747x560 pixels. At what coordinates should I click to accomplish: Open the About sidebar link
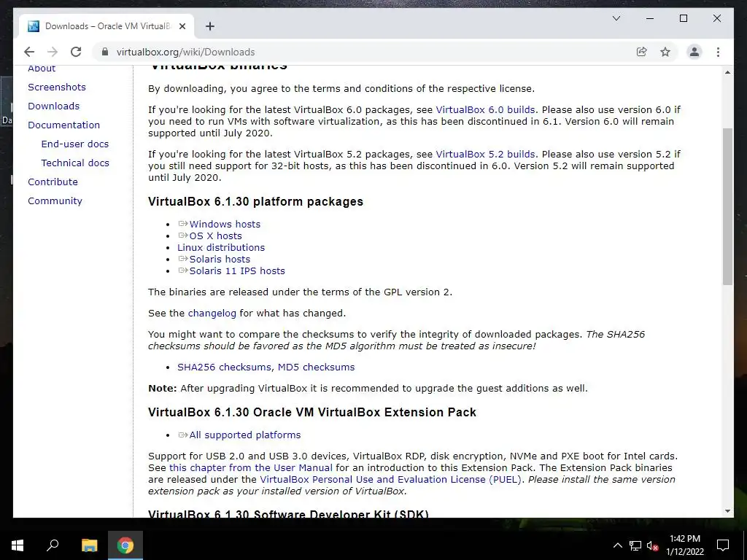42,69
